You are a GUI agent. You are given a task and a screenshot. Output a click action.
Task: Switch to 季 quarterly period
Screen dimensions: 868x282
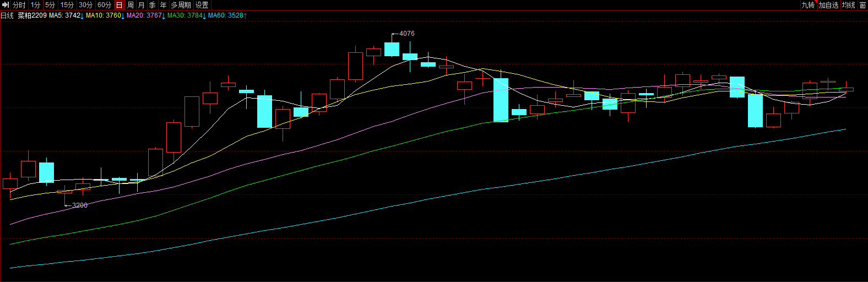coord(153,5)
